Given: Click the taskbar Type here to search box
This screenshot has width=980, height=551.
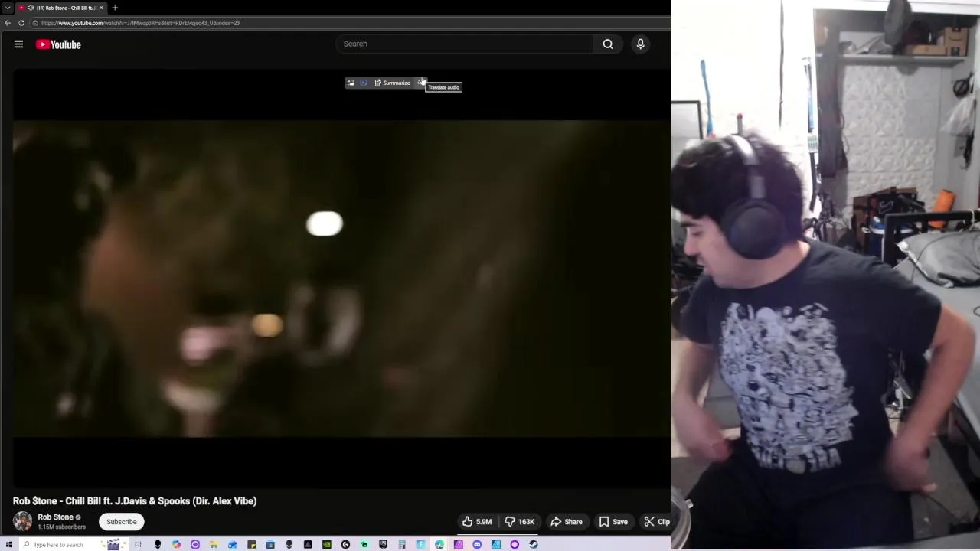Looking at the screenshot, I should [x=73, y=544].
